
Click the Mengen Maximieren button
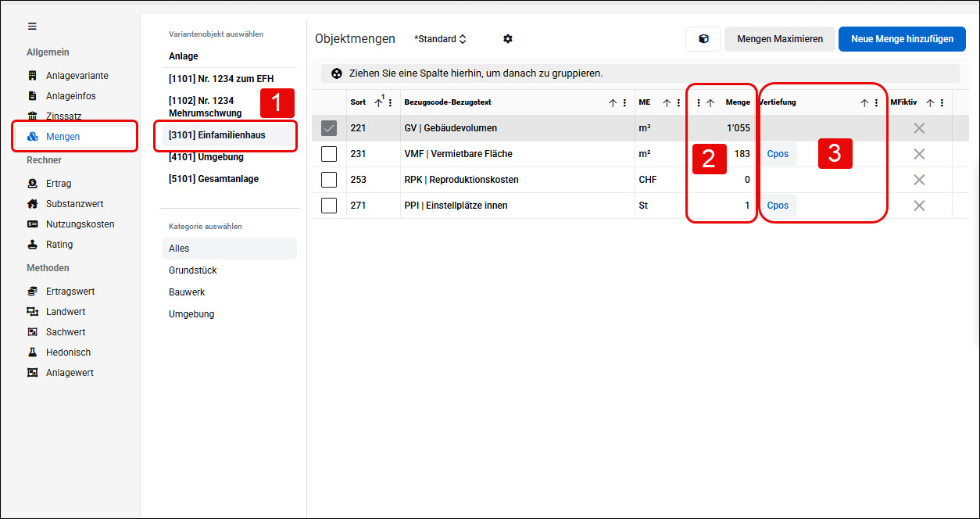[780, 39]
